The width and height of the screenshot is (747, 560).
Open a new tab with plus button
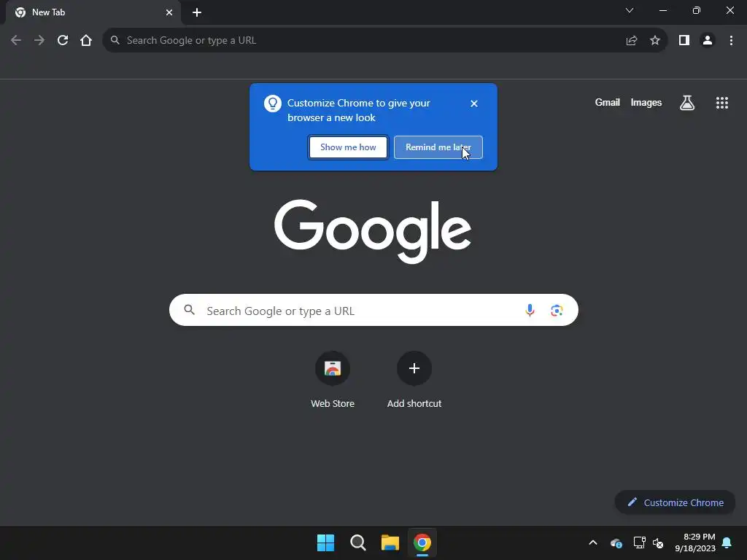tap(197, 12)
